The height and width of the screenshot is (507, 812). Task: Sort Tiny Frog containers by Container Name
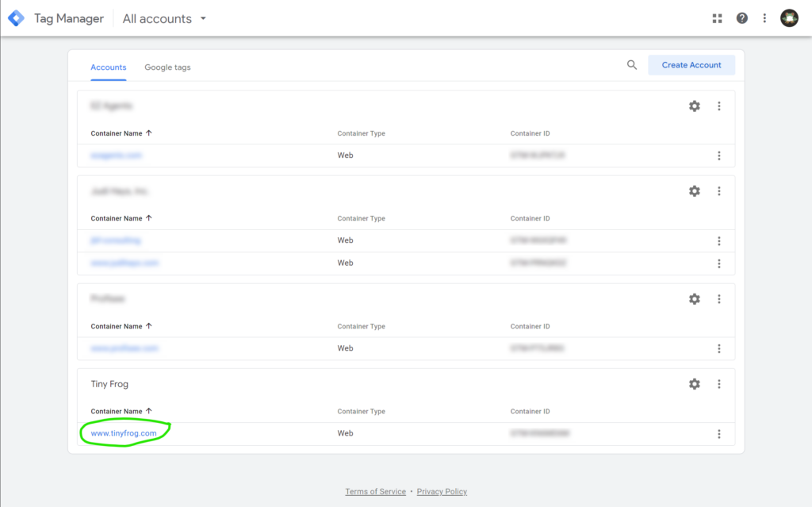(x=121, y=411)
